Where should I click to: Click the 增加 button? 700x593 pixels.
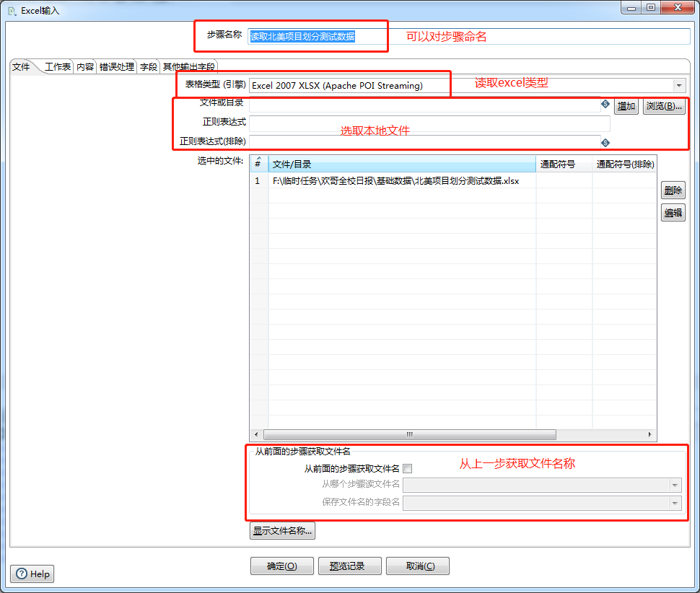tap(626, 105)
